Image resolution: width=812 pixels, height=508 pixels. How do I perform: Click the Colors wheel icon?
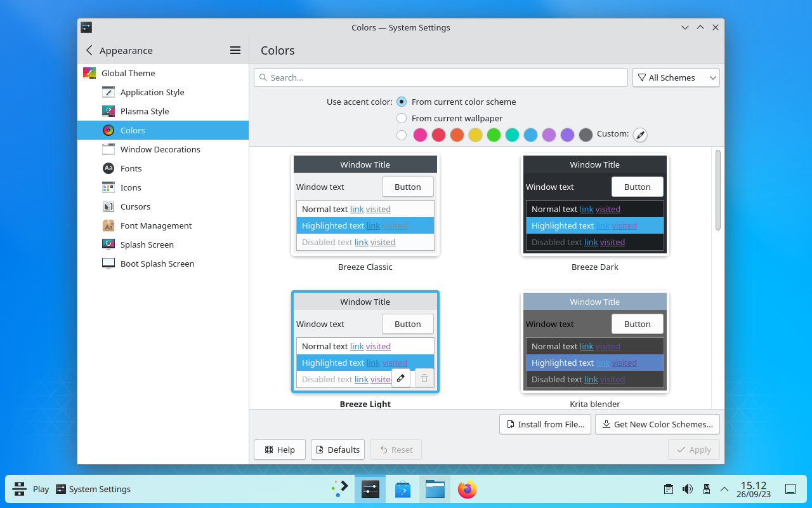108,130
